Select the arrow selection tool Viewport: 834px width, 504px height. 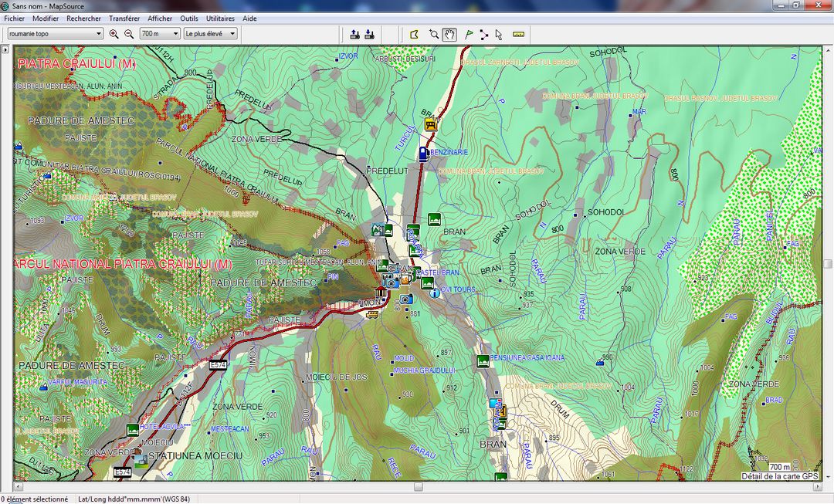pos(498,35)
